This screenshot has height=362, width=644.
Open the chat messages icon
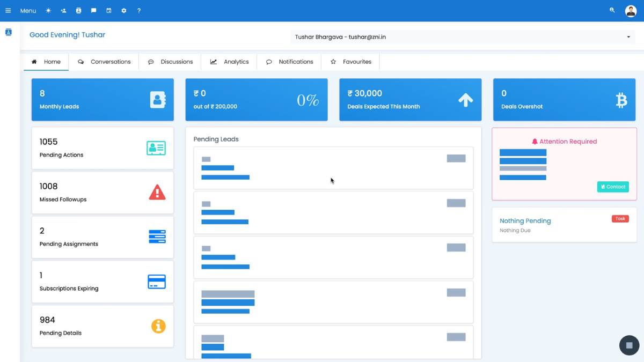point(94,10)
